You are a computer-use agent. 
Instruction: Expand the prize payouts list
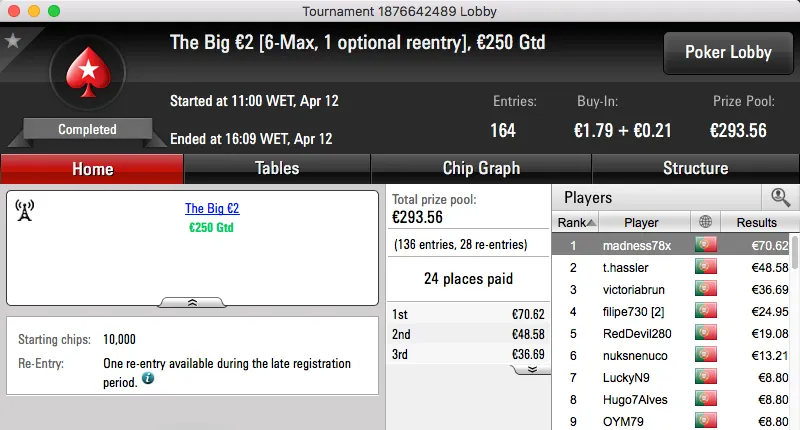pyautogui.click(x=532, y=369)
